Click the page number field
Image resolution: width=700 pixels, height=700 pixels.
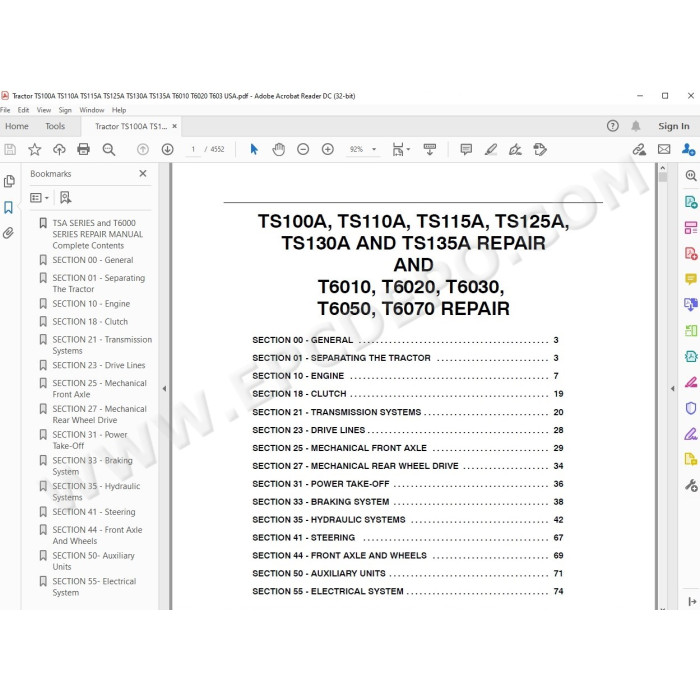point(193,149)
